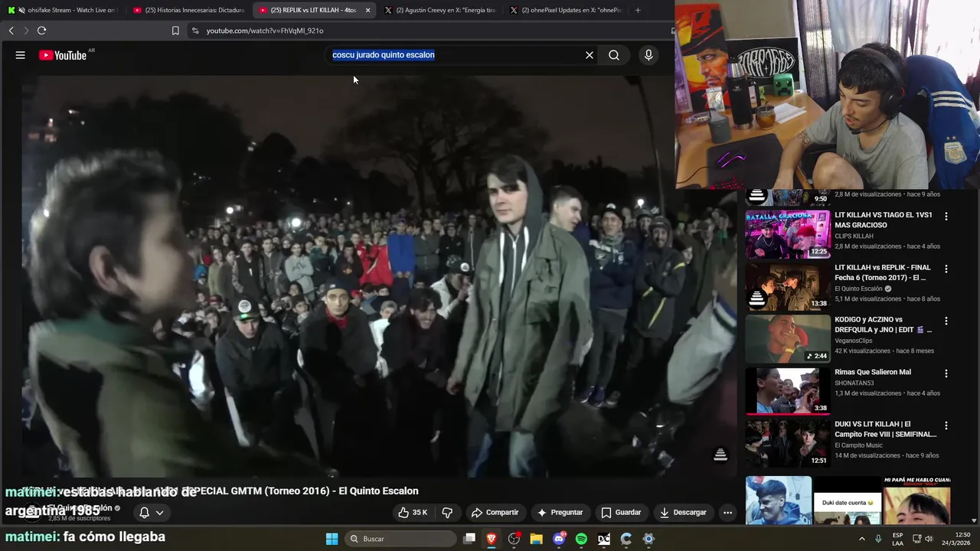Open Rimas Que Salieron Mal thumbnail
The width and height of the screenshot is (980, 551).
788,391
